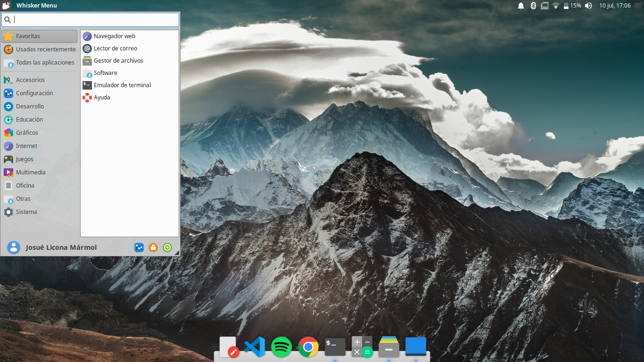Click the user avatar icon
644x362 pixels.
click(x=14, y=247)
